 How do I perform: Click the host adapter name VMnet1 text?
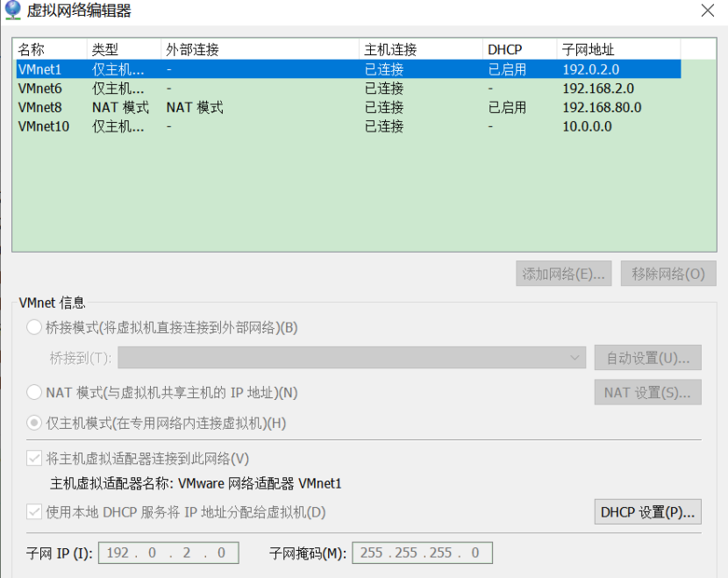[320, 483]
